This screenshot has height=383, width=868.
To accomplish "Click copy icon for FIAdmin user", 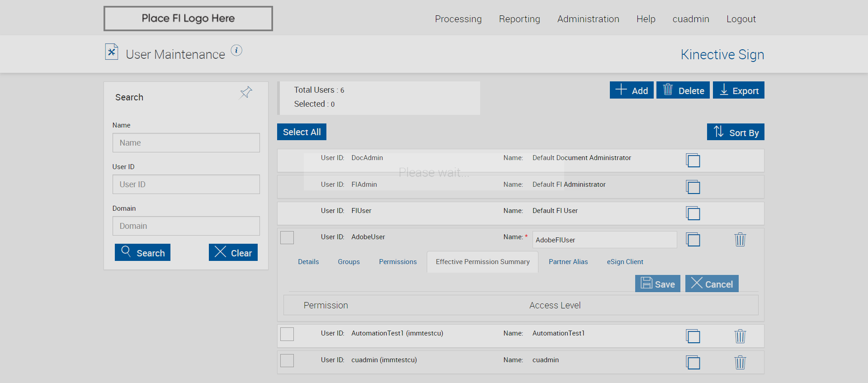I will point(693,187).
